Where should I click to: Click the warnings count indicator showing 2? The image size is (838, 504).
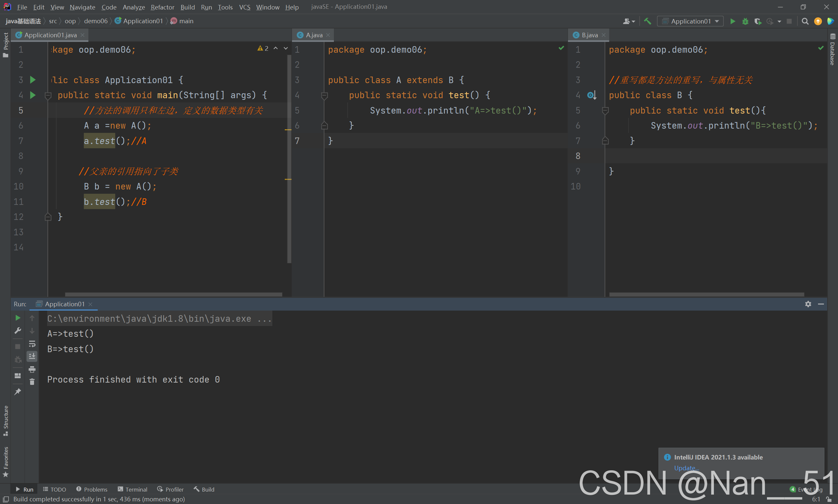[x=263, y=48]
